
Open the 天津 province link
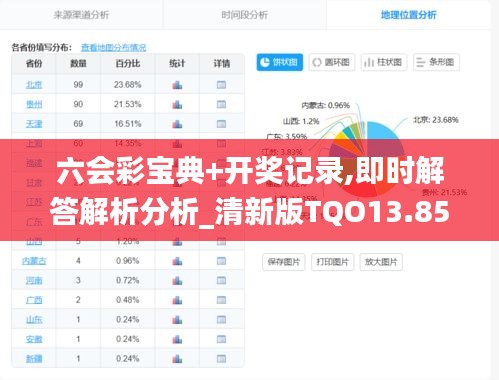point(34,124)
